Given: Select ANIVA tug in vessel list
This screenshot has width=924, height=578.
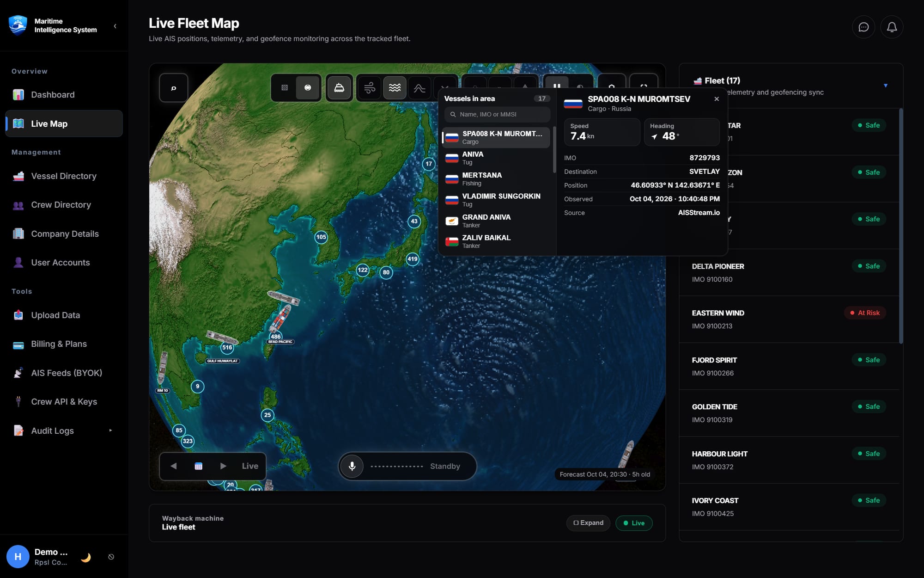Looking at the screenshot, I should click(x=497, y=158).
